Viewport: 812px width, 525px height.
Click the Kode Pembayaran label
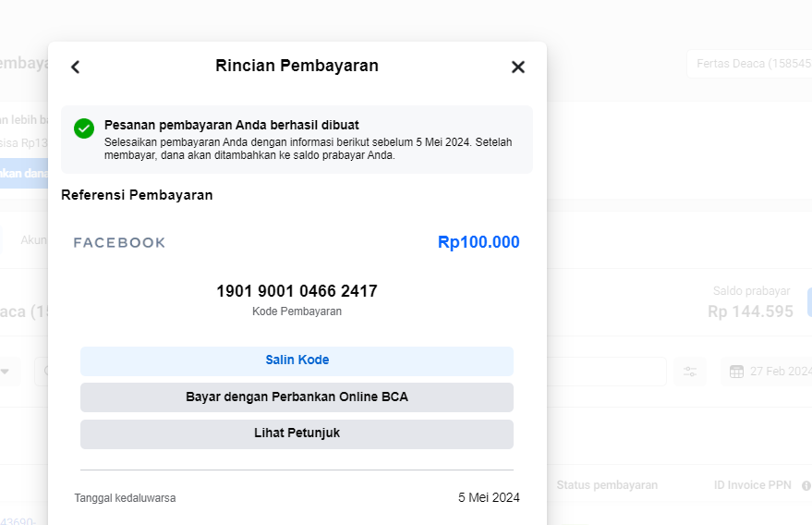coord(297,311)
